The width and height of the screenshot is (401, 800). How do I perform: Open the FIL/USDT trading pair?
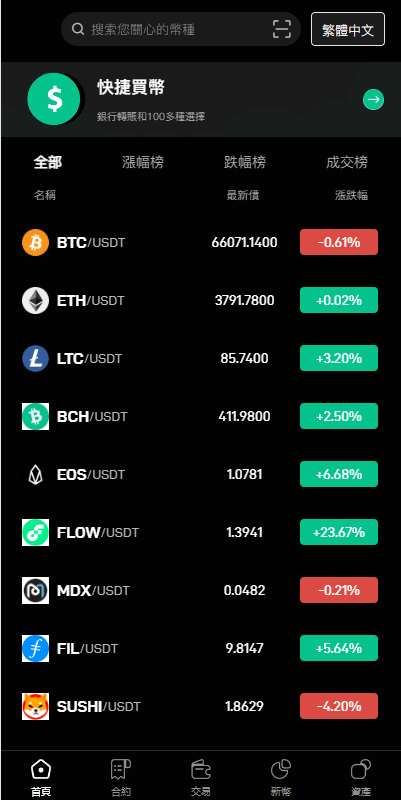click(200, 648)
